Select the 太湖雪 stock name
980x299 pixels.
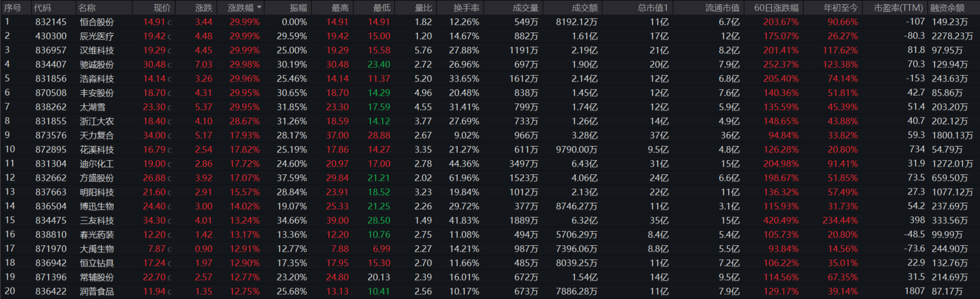tap(92, 107)
